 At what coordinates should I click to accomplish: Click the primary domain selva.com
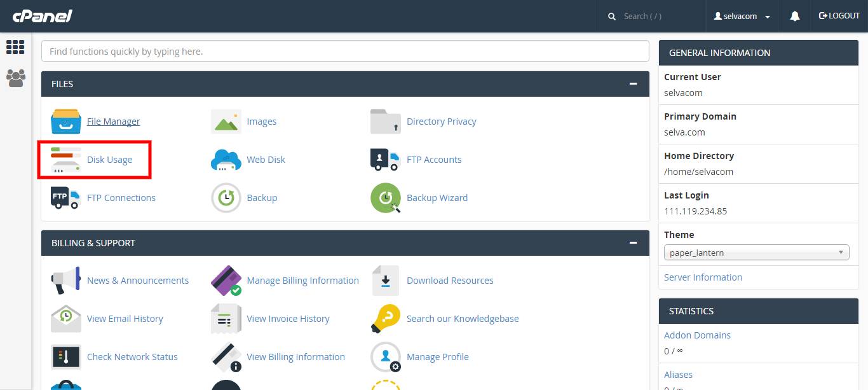684,132
